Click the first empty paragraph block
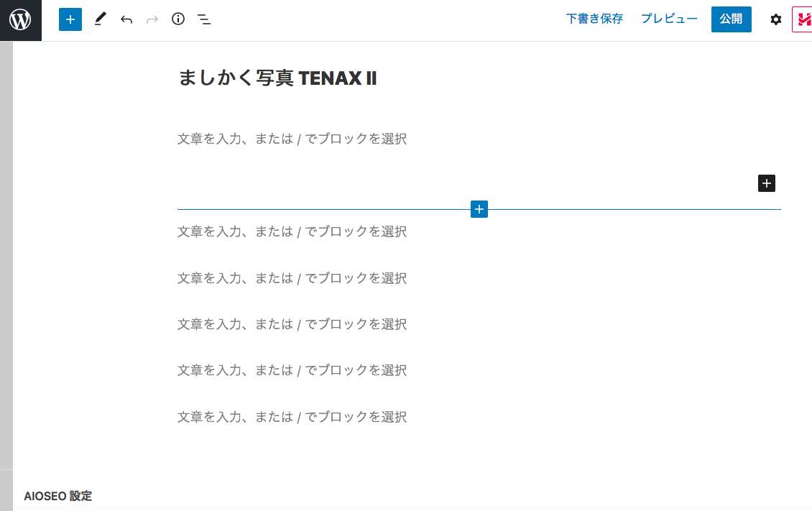 pos(292,139)
